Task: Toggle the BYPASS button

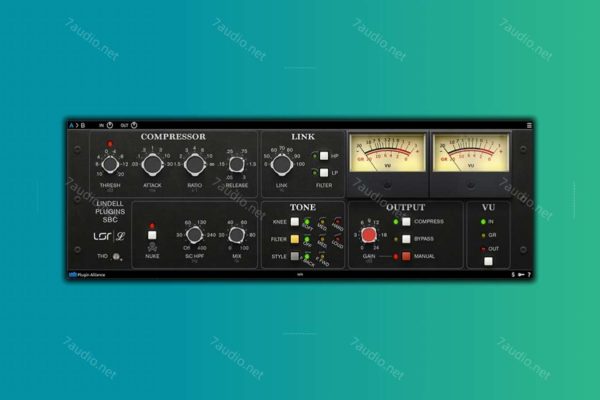Action: coord(406,239)
